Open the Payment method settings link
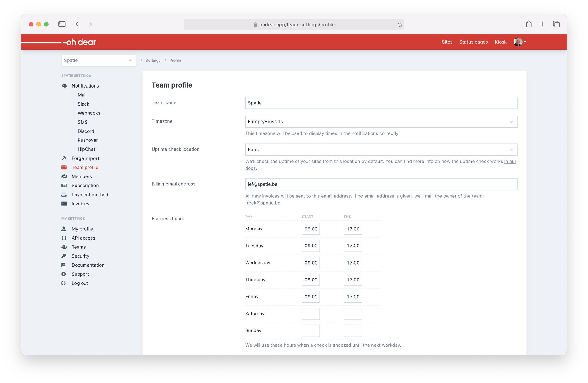 90,195
